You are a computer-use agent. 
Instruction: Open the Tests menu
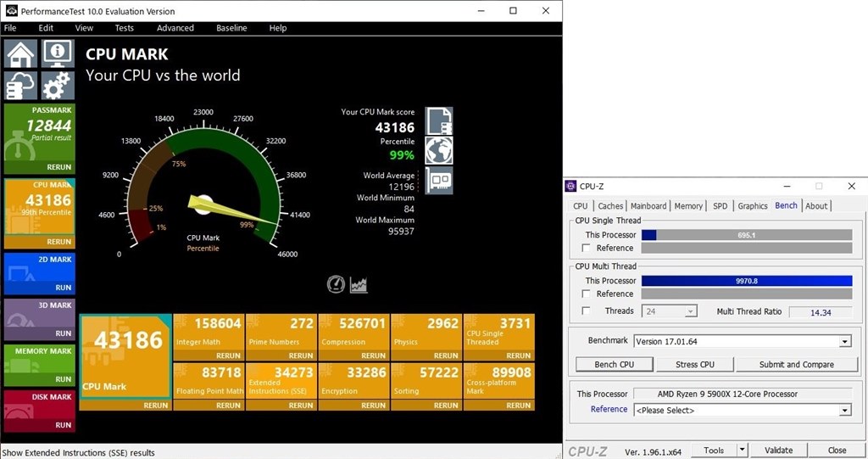124,28
